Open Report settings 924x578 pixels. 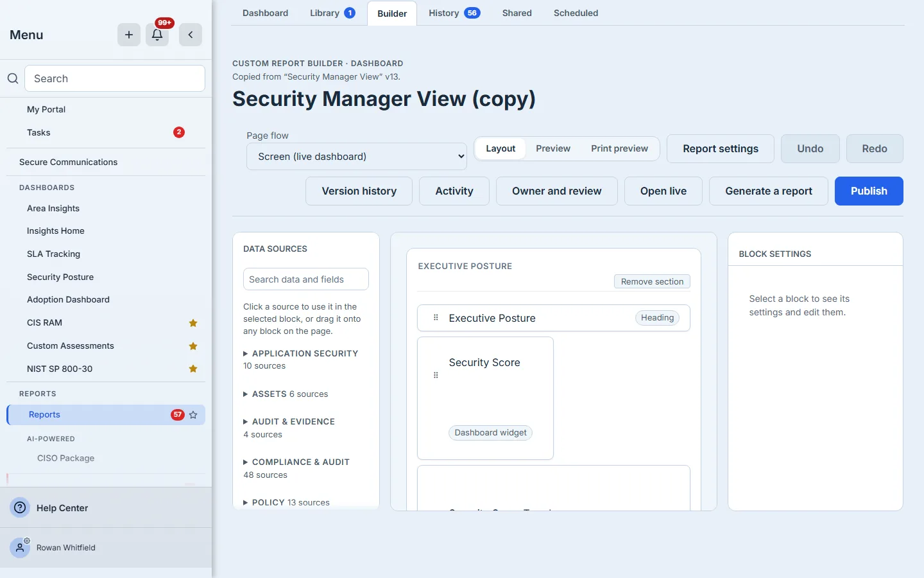click(x=721, y=148)
